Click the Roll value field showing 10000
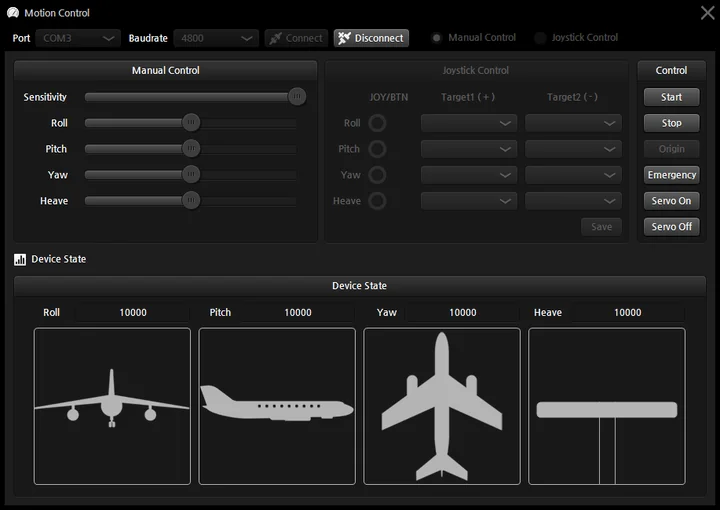The height and width of the screenshot is (510, 720). click(x=133, y=313)
